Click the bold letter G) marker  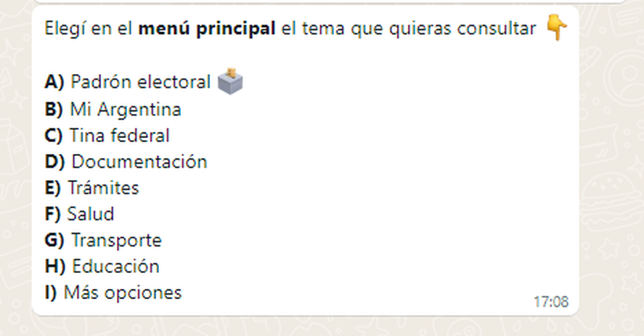[54, 241]
